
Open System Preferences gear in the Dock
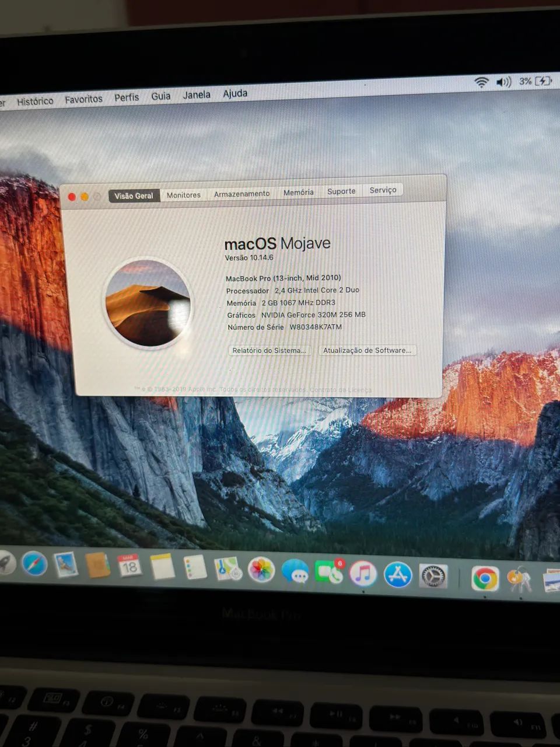(433, 577)
